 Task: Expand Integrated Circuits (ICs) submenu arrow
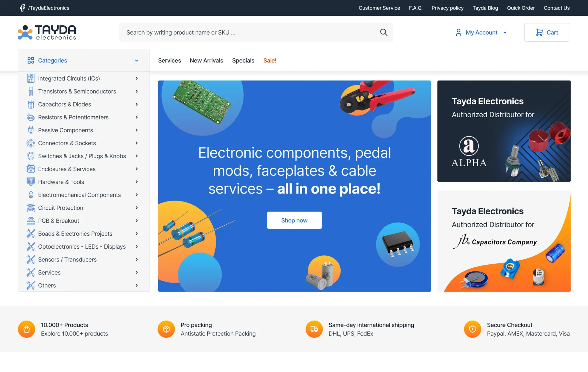pos(137,78)
